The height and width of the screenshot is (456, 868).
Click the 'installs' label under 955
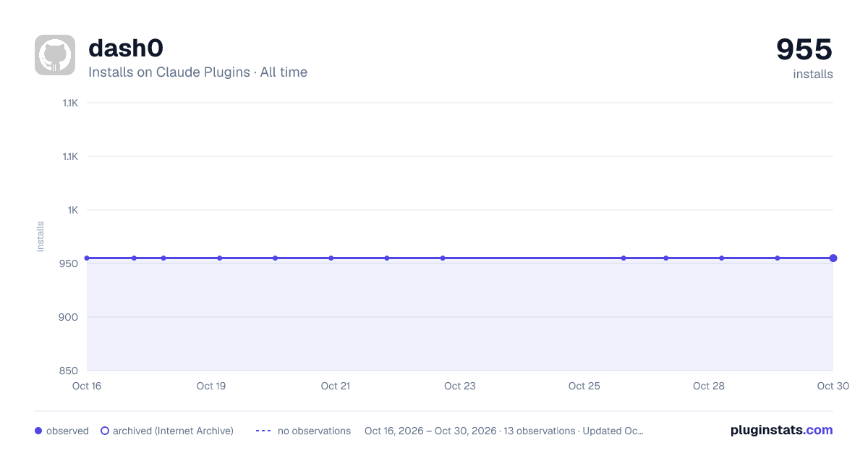pos(813,74)
